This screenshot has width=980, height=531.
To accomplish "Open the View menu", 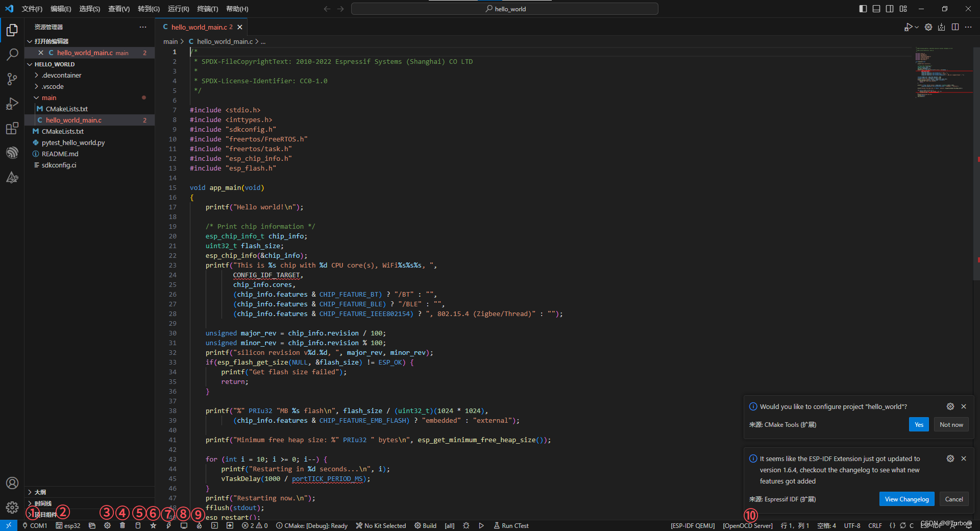I will [119, 9].
